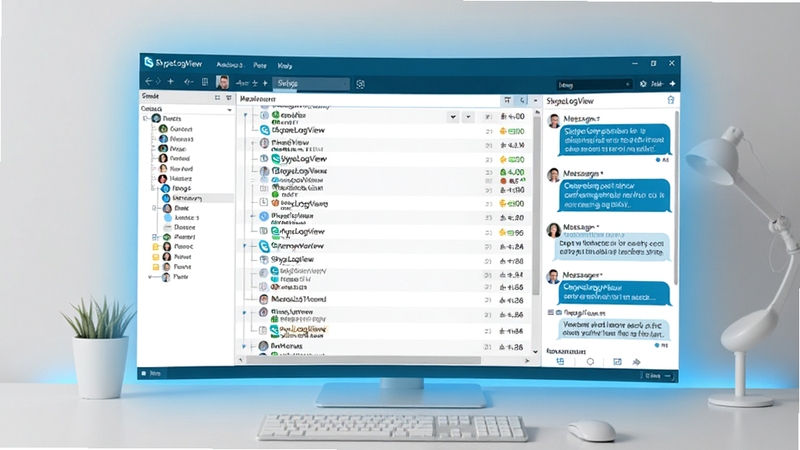Click the woman's avatar in the chat panel
The image size is (800, 450).
tap(554, 230)
